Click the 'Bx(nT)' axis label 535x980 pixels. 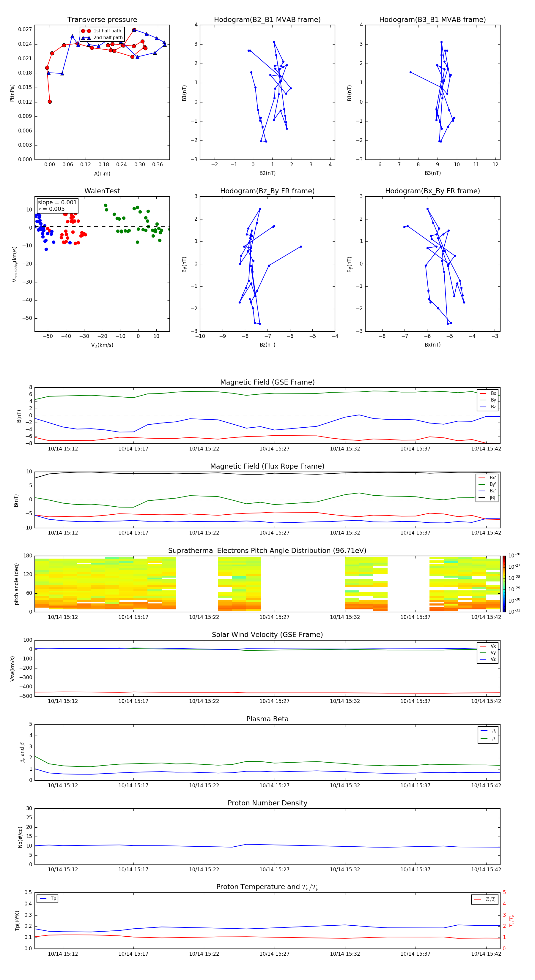coord(432,345)
